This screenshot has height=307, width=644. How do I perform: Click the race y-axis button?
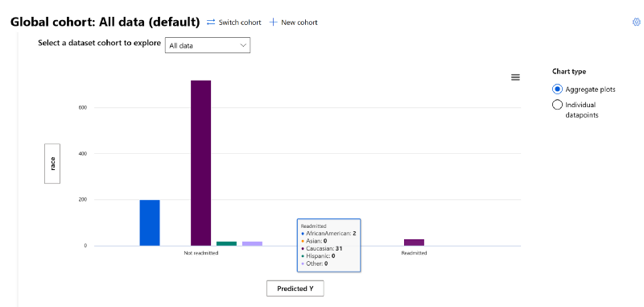(52, 164)
